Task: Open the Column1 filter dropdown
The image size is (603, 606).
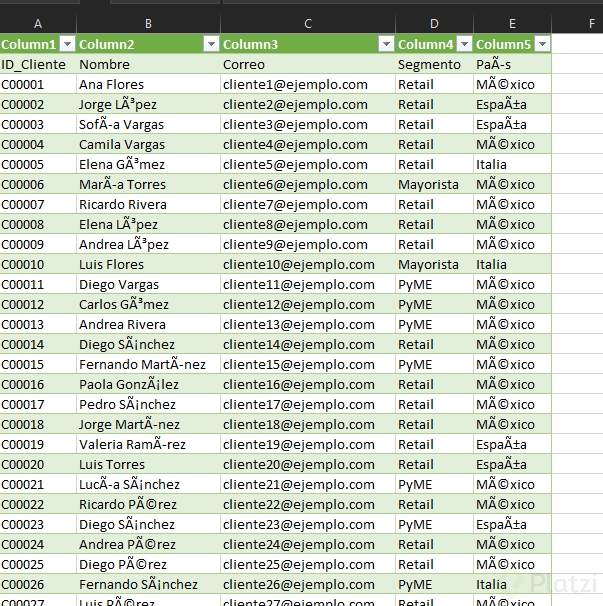Action: [x=68, y=44]
